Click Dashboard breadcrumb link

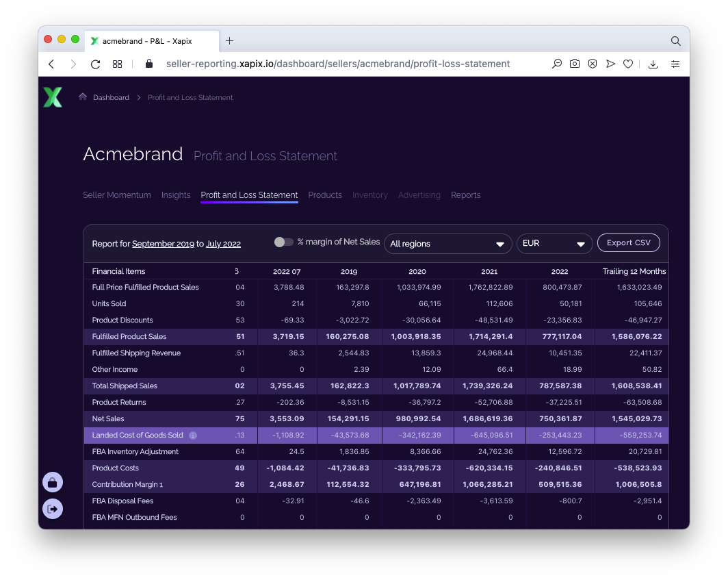click(x=111, y=97)
